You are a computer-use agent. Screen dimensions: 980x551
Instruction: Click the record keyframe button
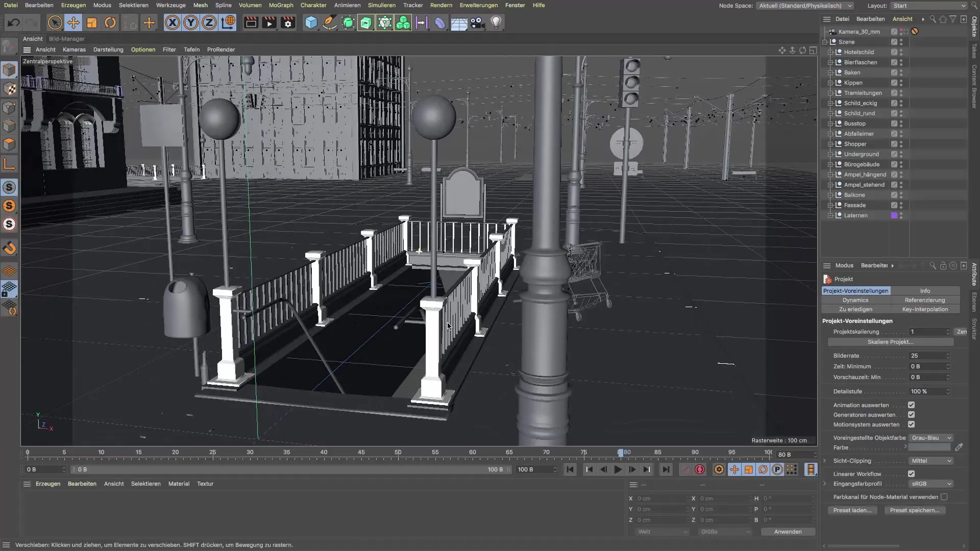[685, 469]
